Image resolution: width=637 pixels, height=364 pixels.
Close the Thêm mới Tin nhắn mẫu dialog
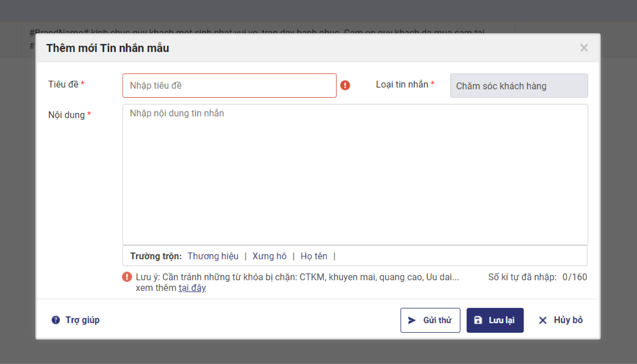point(584,48)
